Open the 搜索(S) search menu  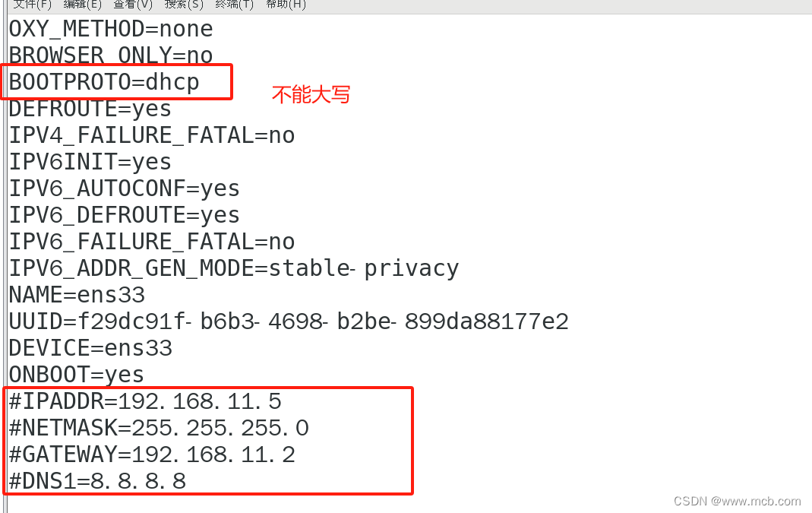click(183, 5)
